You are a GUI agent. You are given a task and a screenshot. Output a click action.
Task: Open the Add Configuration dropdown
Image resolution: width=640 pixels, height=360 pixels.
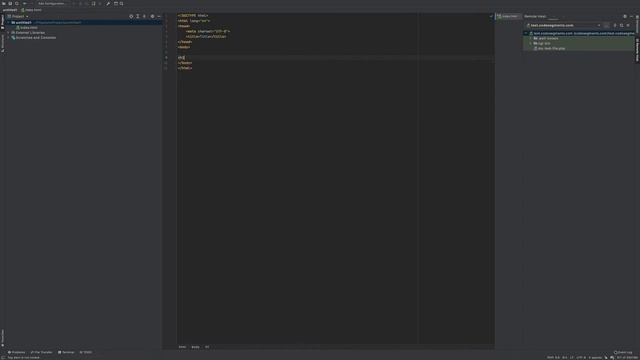tap(52, 4)
